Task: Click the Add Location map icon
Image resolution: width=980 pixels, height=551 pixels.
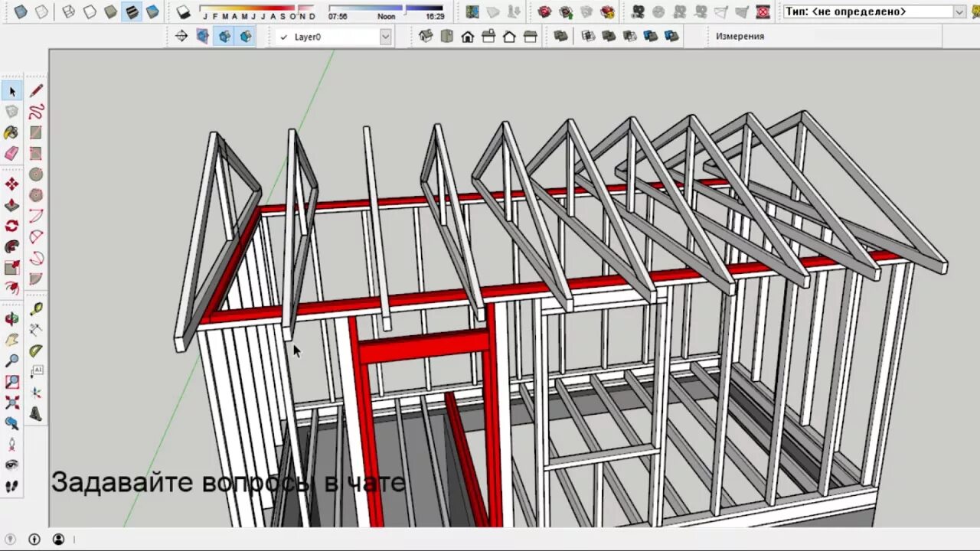Action: click(x=472, y=11)
